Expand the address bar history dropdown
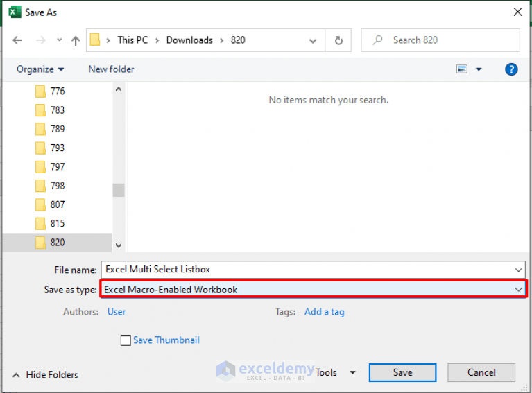The width and height of the screenshot is (532, 393). [x=313, y=41]
